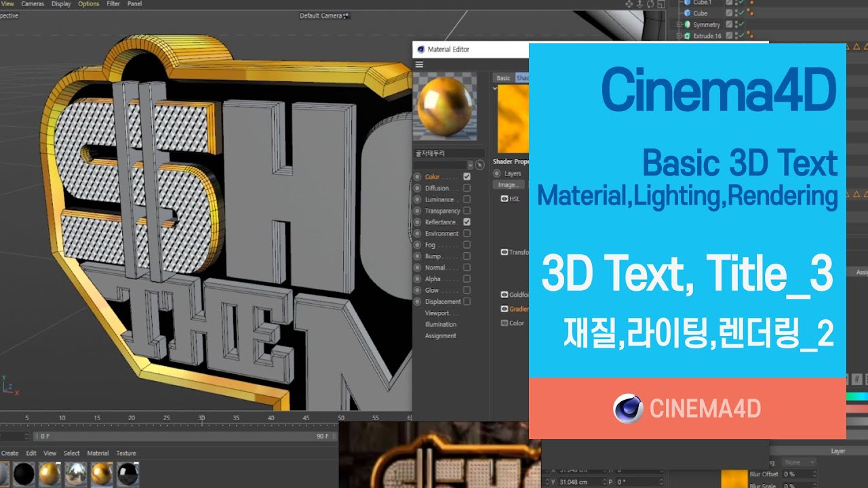Collapse the shader preview arrow
868x488 pixels.
click(495, 88)
